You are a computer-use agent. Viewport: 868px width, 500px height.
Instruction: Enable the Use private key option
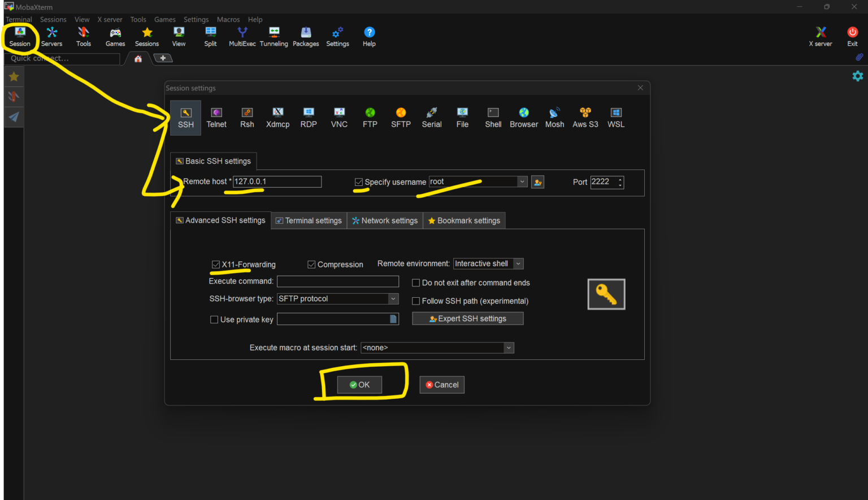pyautogui.click(x=214, y=319)
